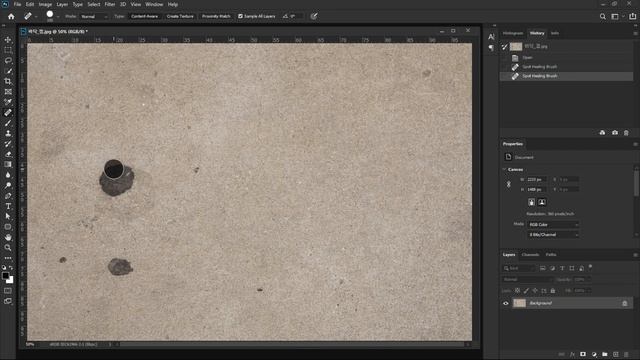Open the Search icon at top right
640x360 pixels.
602,16
